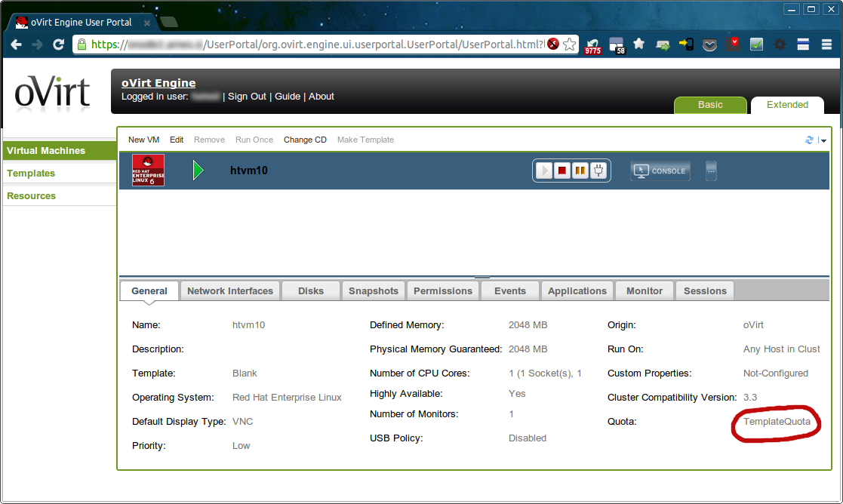This screenshot has height=504, width=843.
Task: Expand the refresh interval dropdown arrow
Action: coord(823,140)
